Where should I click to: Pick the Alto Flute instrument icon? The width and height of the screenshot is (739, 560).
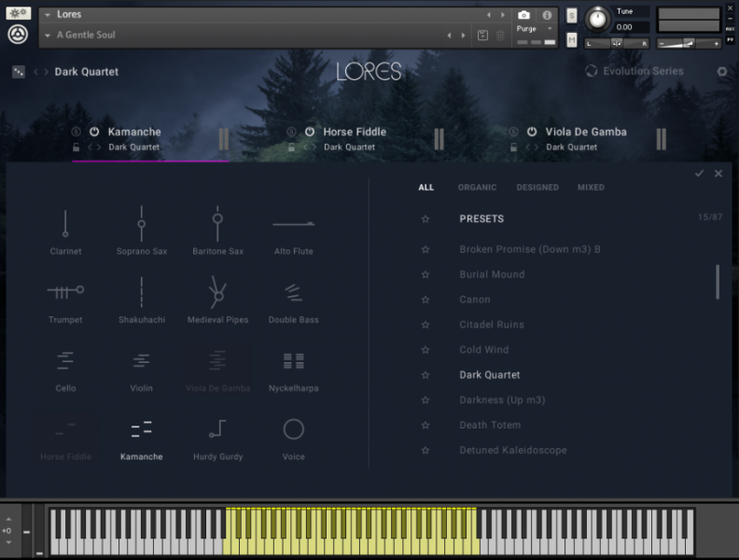[x=293, y=224]
